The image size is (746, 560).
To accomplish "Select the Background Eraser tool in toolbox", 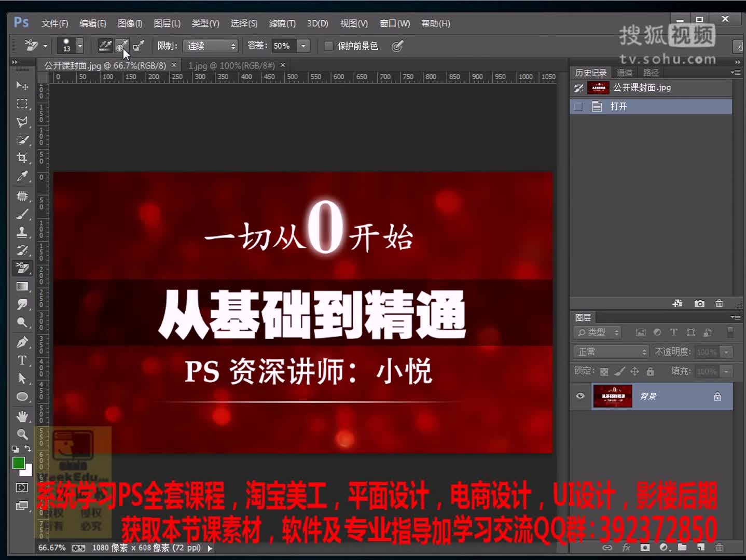I will point(22,268).
